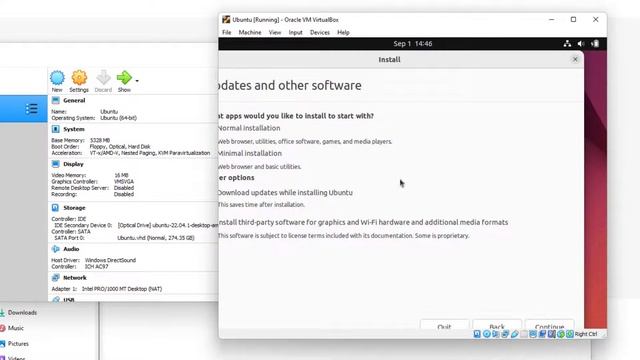Click the Display section monitor icon
Screen dimensions: 640x360
tap(56, 164)
